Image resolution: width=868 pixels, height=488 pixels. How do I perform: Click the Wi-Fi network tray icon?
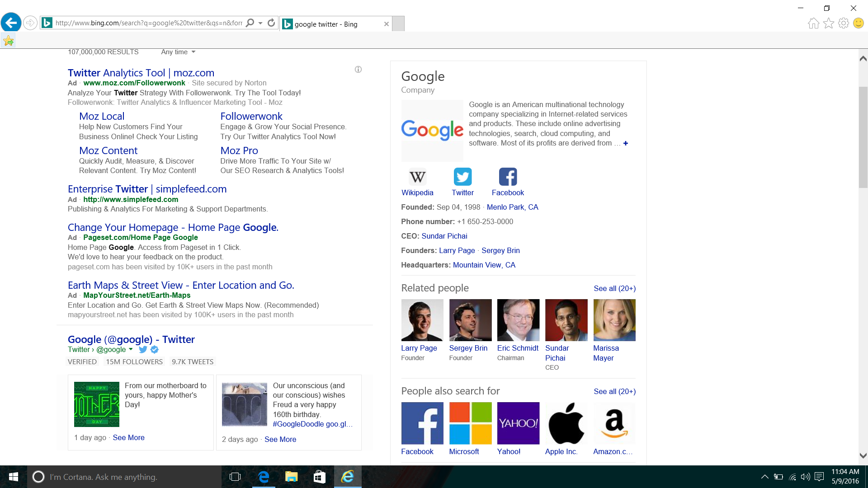[x=793, y=477]
